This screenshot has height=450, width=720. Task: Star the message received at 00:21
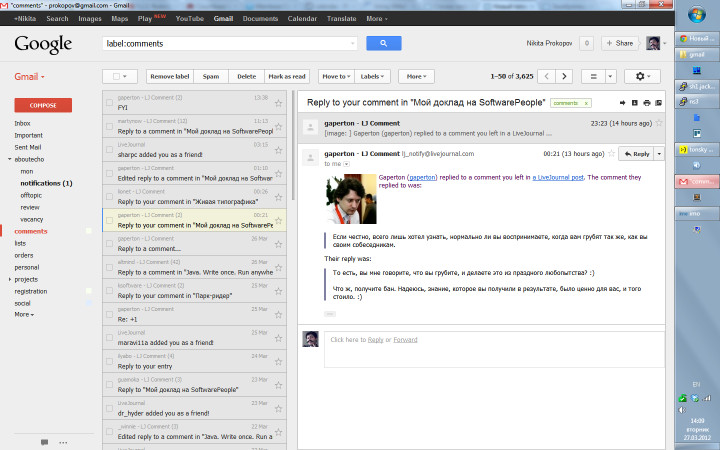(x=611, y=153)
